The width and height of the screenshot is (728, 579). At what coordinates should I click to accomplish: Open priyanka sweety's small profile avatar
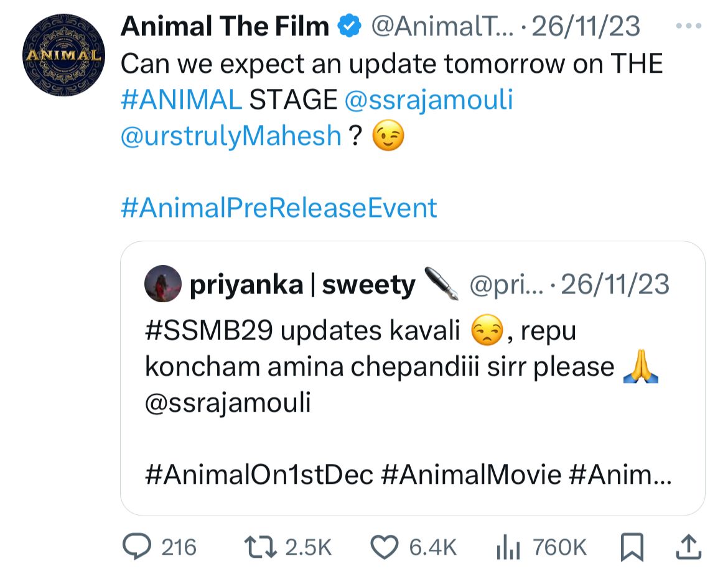162,285
